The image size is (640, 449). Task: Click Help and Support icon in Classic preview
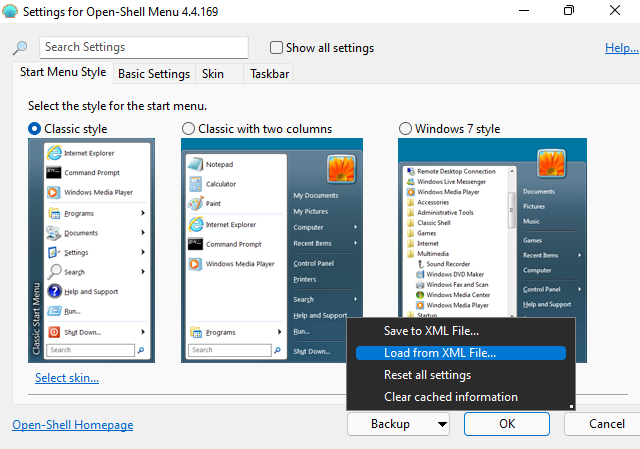[x=54, y=291]
